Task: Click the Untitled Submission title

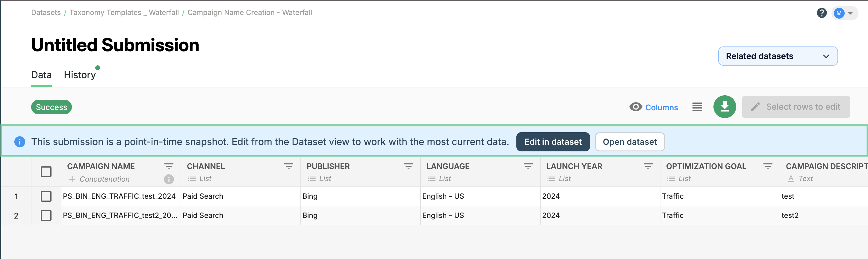Action: point(115,45)
